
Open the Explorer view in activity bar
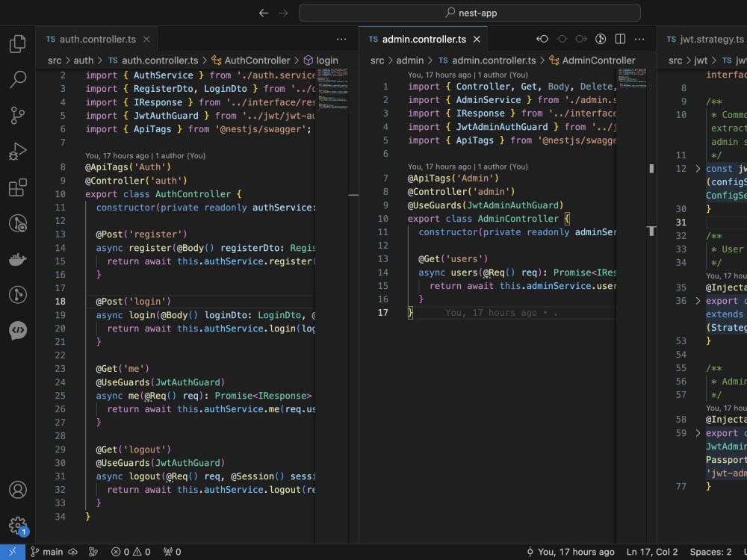(17, 44)
